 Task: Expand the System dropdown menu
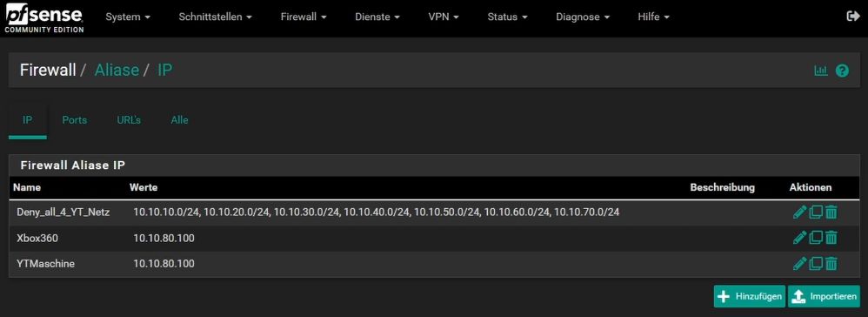128,17
